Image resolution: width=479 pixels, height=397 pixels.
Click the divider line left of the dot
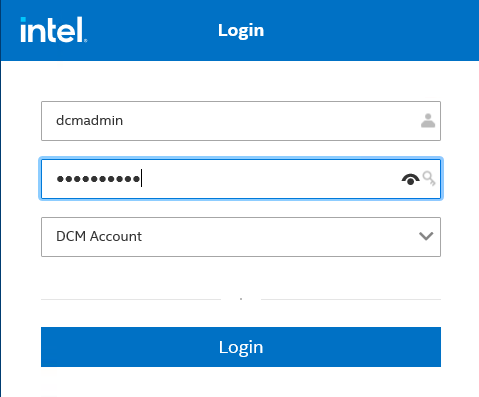(x=131, y=299)
